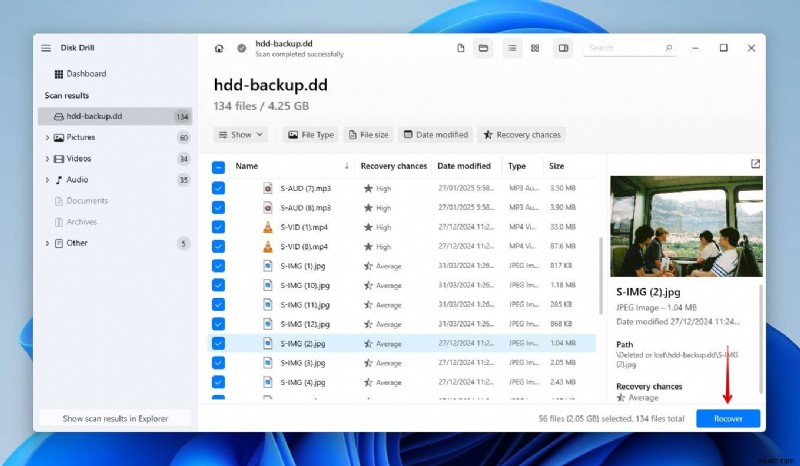Click the drive icon beside hdd-backup.dd in sidebar
Image resolution: width=800 pixels, height=466 pixels.
pos(59,116)
